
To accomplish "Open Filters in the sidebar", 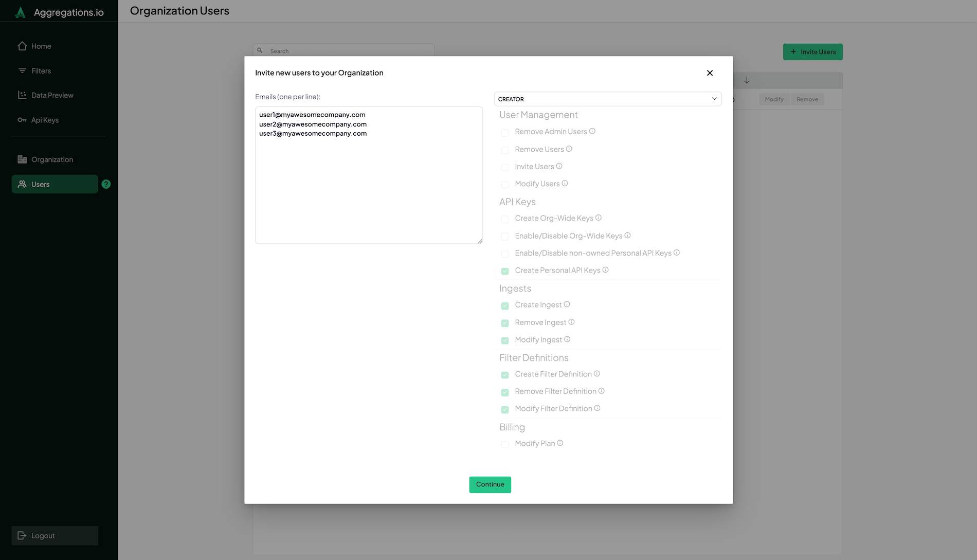I will pyautogui.click(x=41, y=71).
